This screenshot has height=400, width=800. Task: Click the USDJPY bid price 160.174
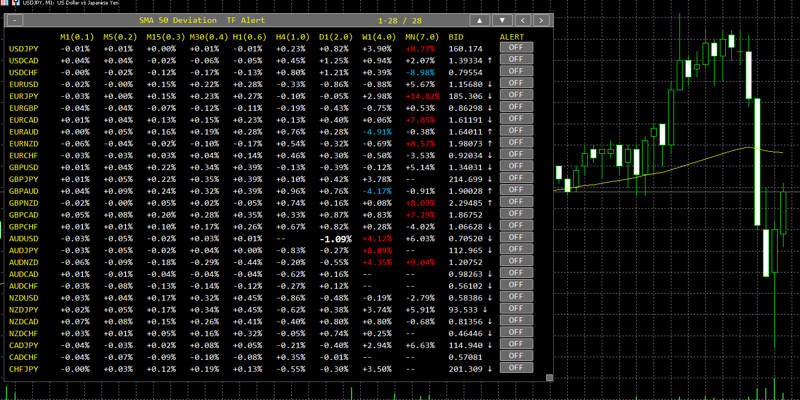(x=465, y=49)
